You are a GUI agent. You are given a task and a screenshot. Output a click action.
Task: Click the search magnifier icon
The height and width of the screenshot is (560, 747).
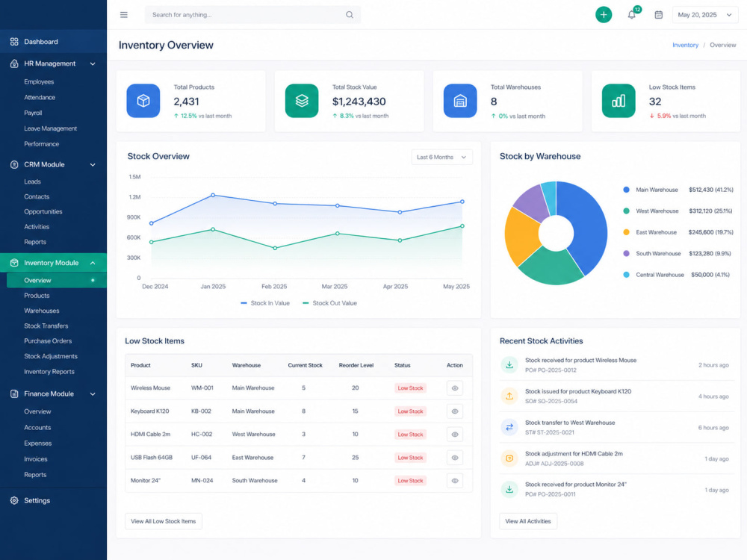pyautogui.click(x=349, y=15)
